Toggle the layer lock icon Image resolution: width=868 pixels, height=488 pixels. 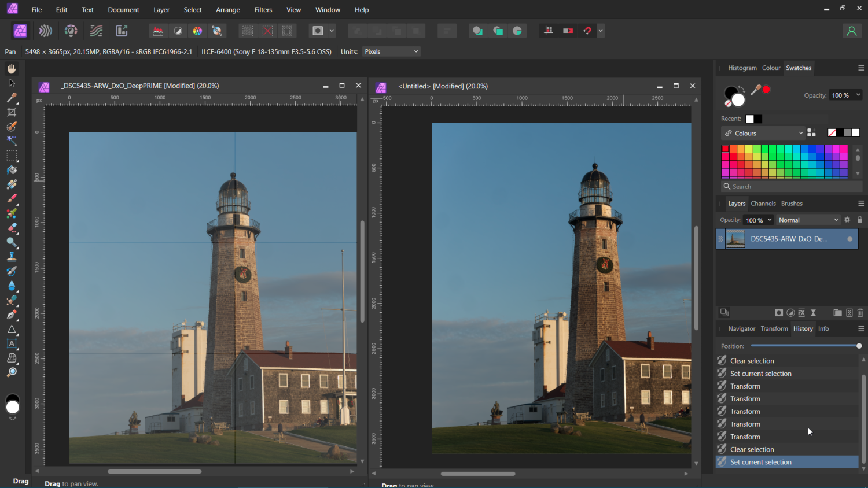point(860,220)
